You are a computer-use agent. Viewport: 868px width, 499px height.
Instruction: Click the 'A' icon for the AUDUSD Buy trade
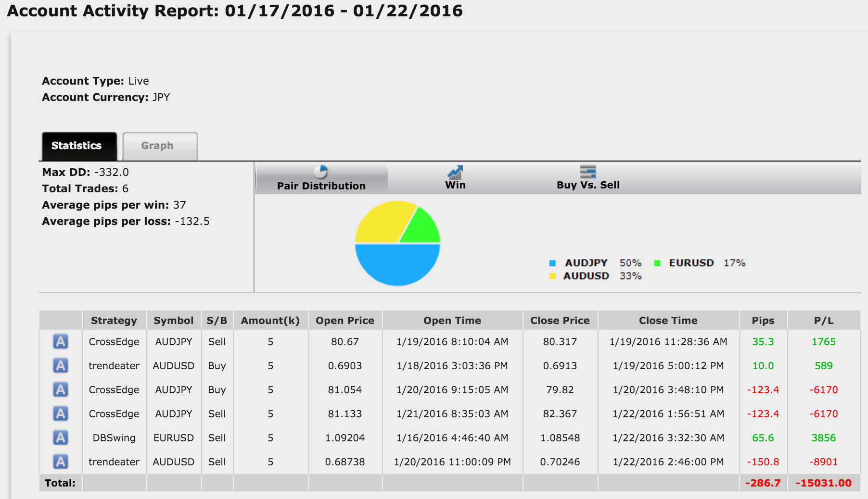pyautogui.click(x=60, y=366)
